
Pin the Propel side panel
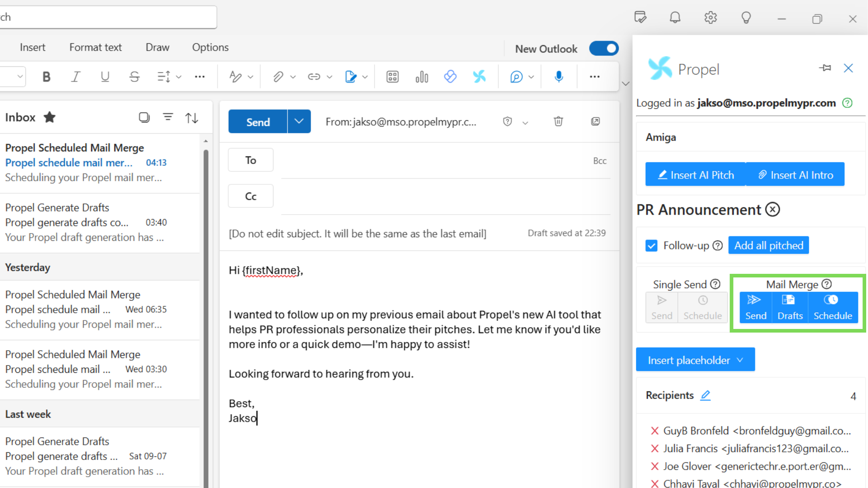click(825, 68)
